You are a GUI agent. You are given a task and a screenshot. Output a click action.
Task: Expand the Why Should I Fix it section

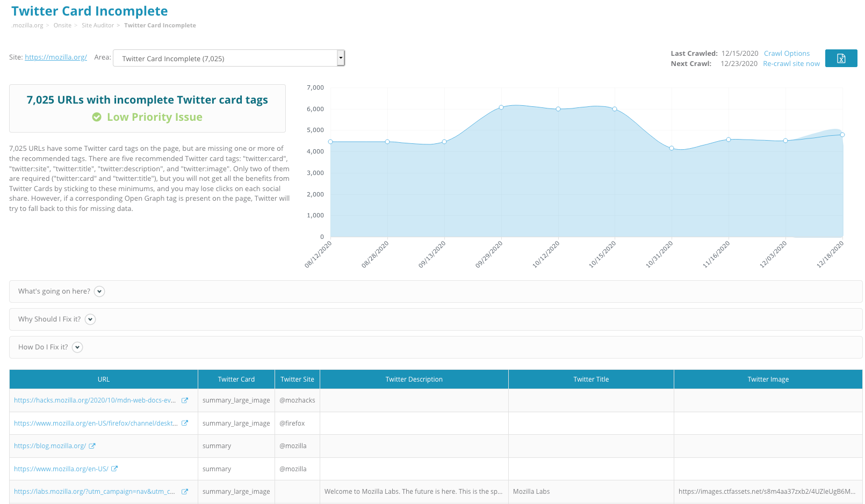pos(90,319)
